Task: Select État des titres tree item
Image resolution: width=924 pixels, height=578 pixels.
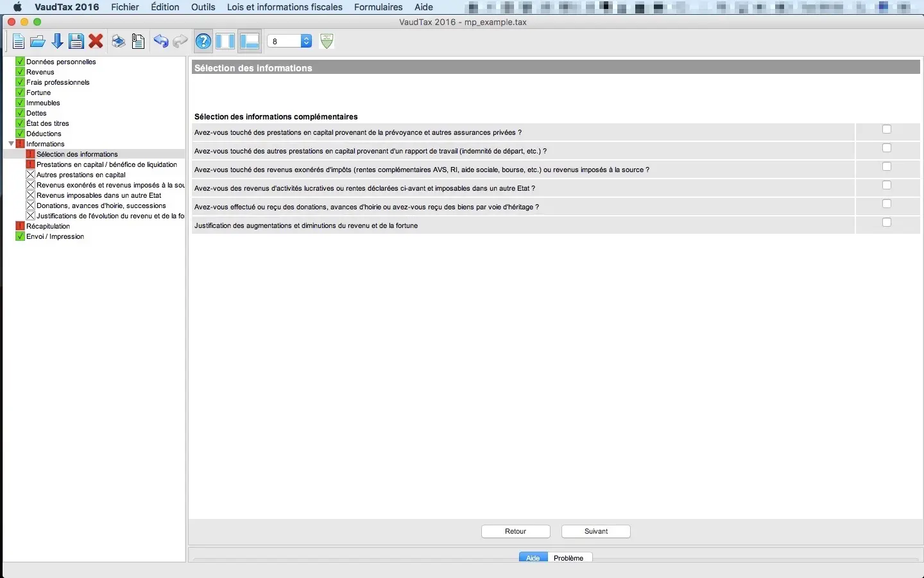Action: (x=47, y=123)
